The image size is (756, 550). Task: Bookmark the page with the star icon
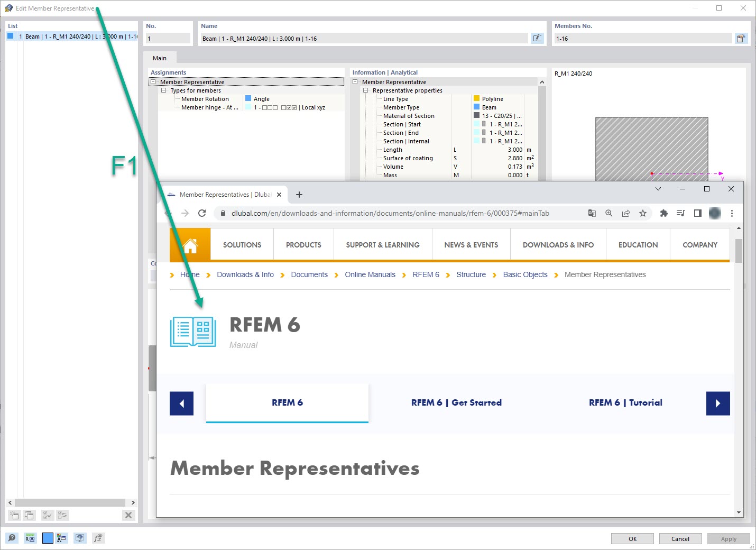643,213
